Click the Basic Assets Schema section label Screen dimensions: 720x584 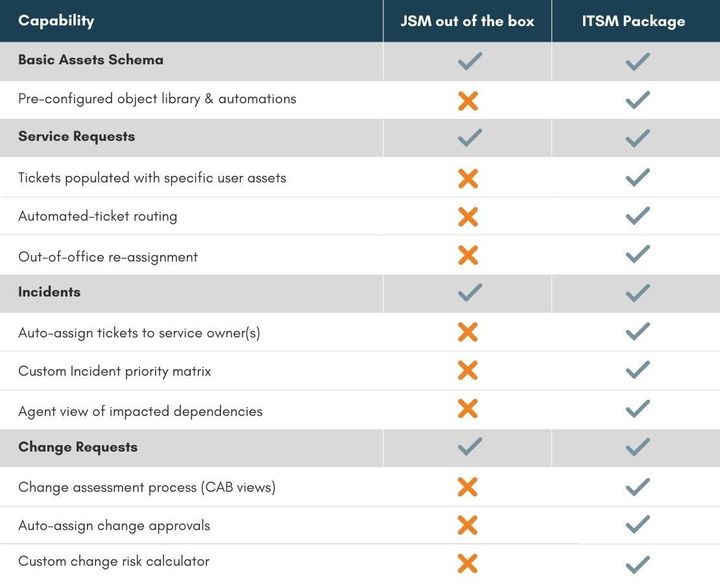(x=90, y=60)
